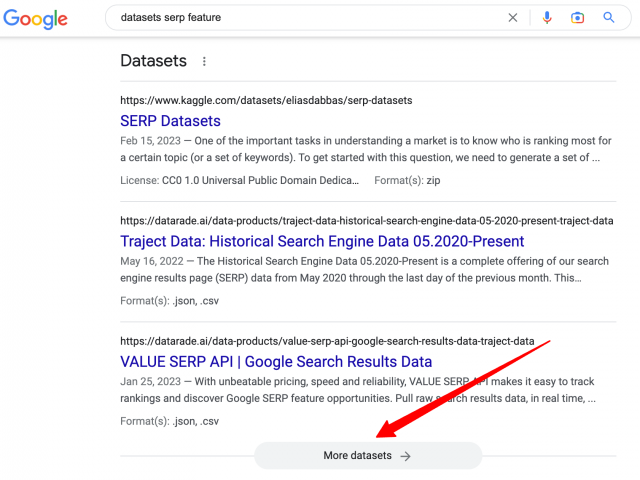Click the Datasets heading

(153, 61)
